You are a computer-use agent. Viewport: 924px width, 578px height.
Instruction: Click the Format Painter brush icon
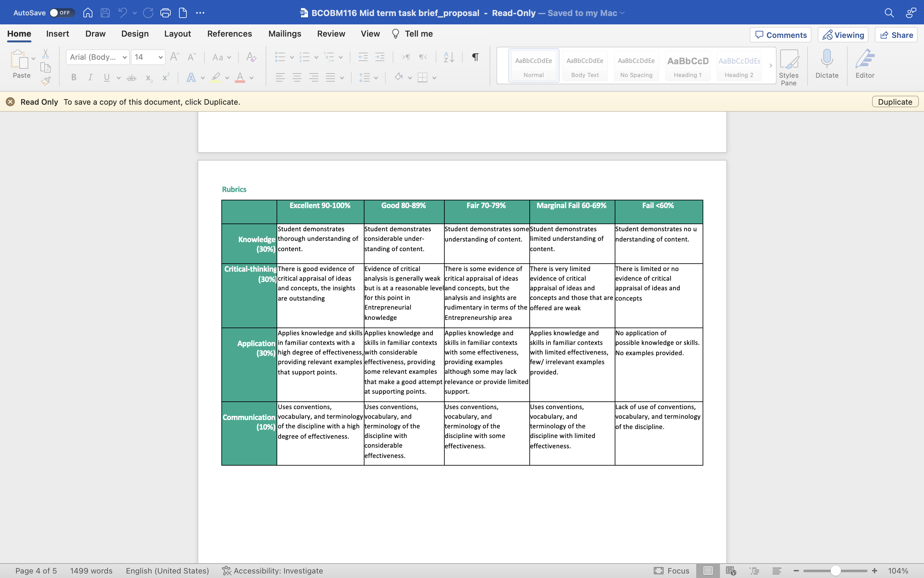[46, 81]
